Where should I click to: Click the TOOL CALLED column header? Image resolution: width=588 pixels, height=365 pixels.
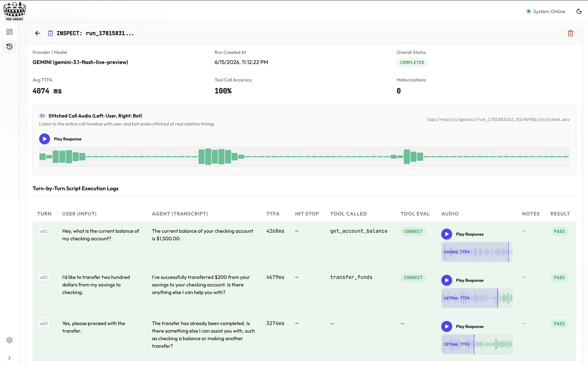[348, 214]
